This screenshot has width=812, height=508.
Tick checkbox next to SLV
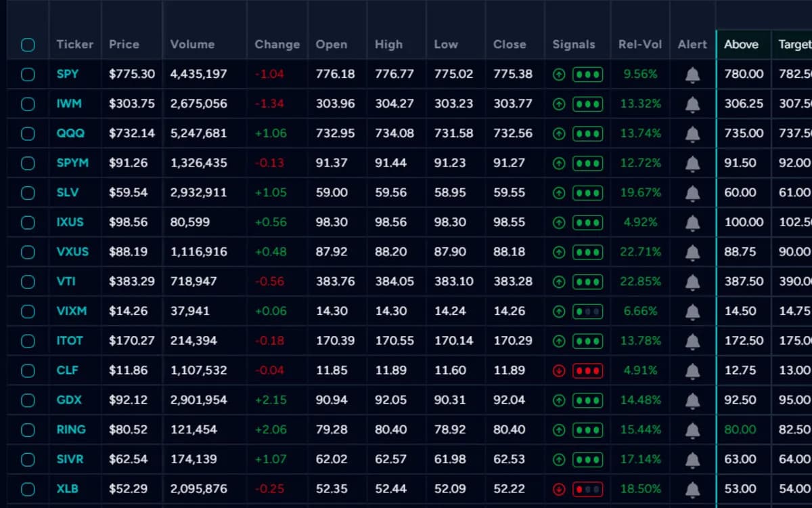28,193
